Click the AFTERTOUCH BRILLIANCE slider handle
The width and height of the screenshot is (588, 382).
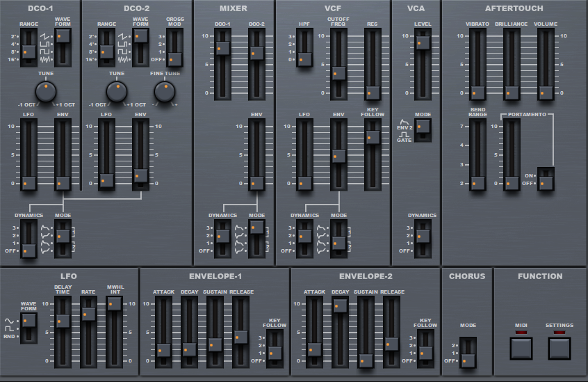[512, 93]
